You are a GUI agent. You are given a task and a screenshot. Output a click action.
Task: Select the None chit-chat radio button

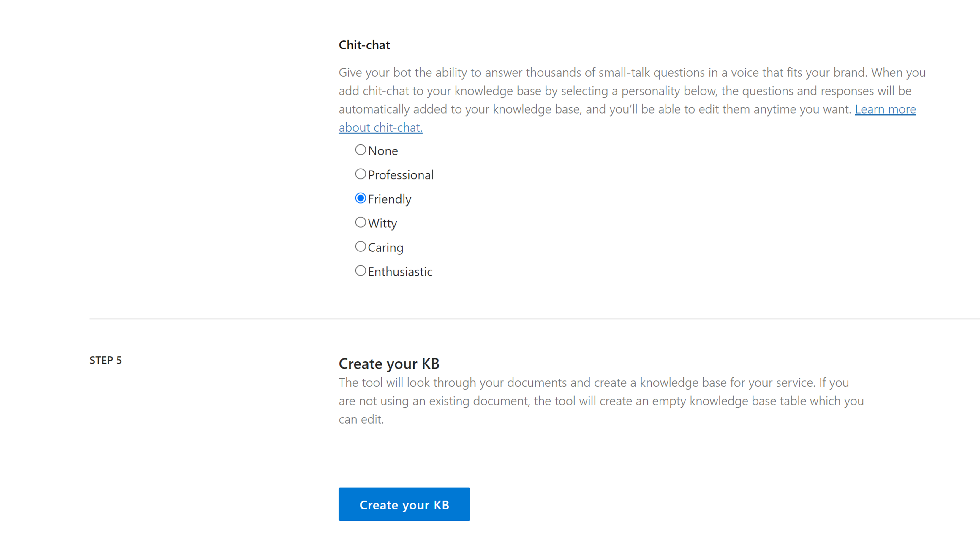360,150
